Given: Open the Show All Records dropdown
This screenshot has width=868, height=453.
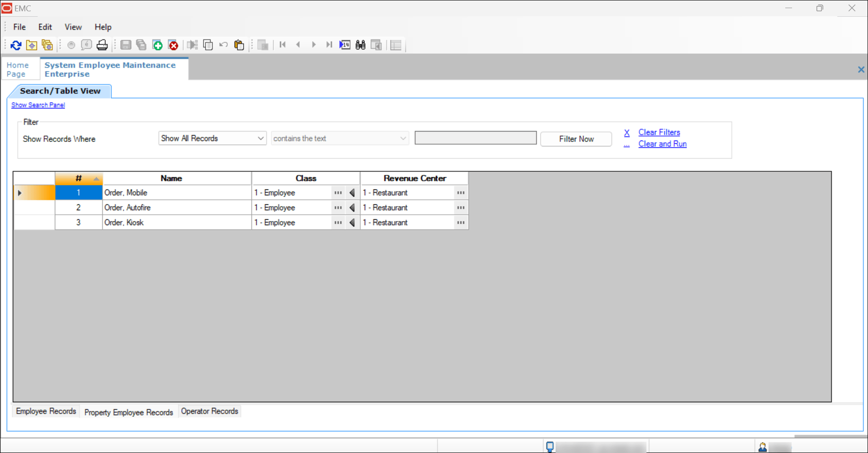Looking at the screenshot, I should 212,138.
